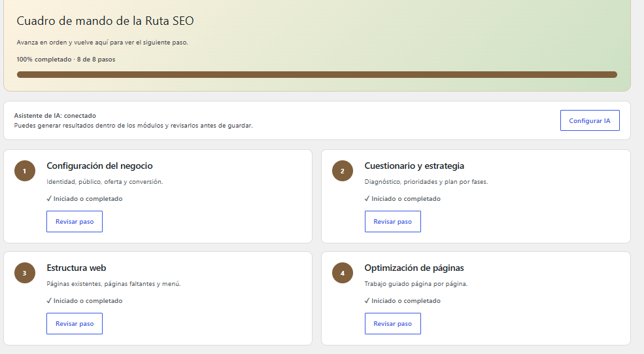Click the Configurar IA button
644x354 pixels.
pyautogui.click(x=590, y=120)
